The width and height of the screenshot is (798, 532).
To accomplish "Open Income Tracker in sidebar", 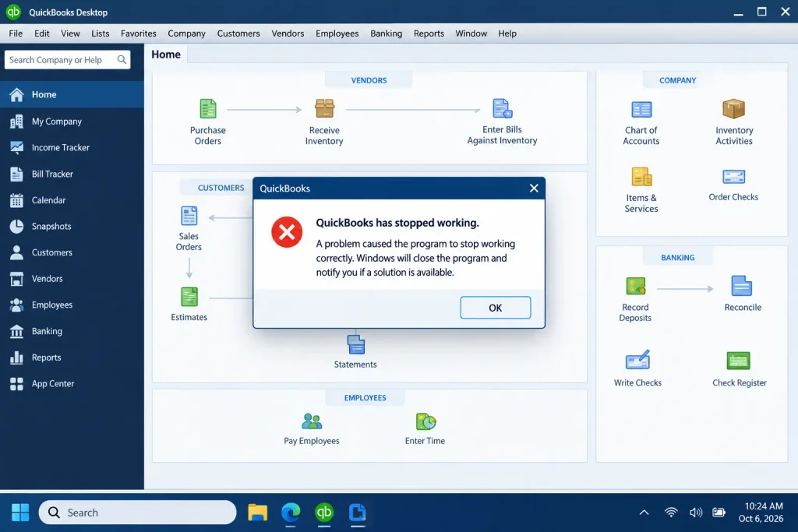I will [72, 147].
